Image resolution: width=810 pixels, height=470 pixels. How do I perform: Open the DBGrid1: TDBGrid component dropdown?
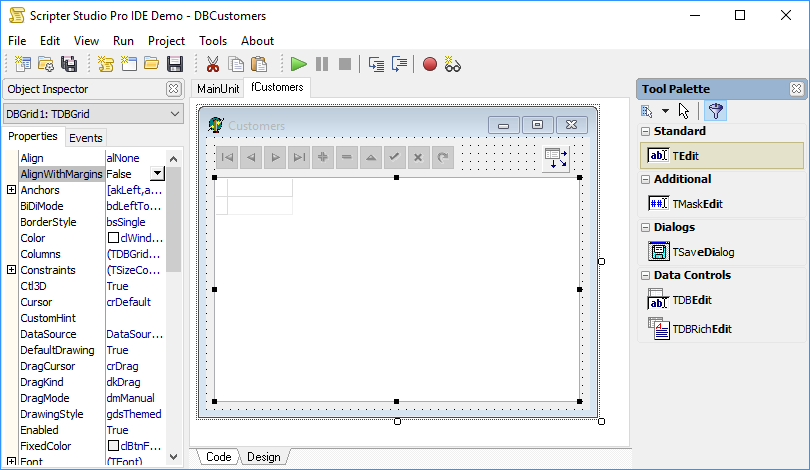pos(175,114)
